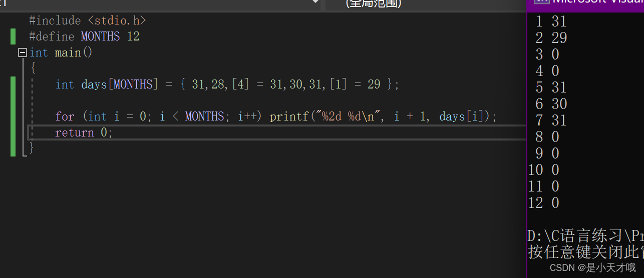Click console output line "12 0"
The height and width of the screenshot is (278, 644).
point(544,203)
